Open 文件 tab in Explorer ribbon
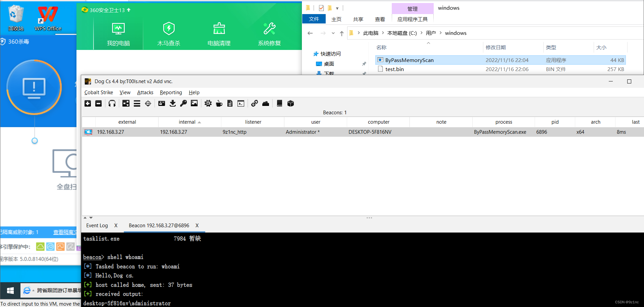This screenshot has height=307, width=644. pos(314,19)
